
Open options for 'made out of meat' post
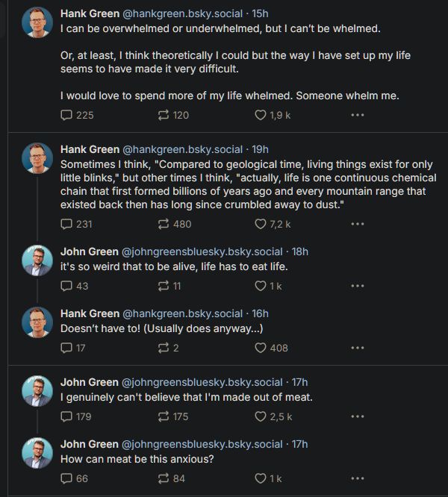pos(357,416)
